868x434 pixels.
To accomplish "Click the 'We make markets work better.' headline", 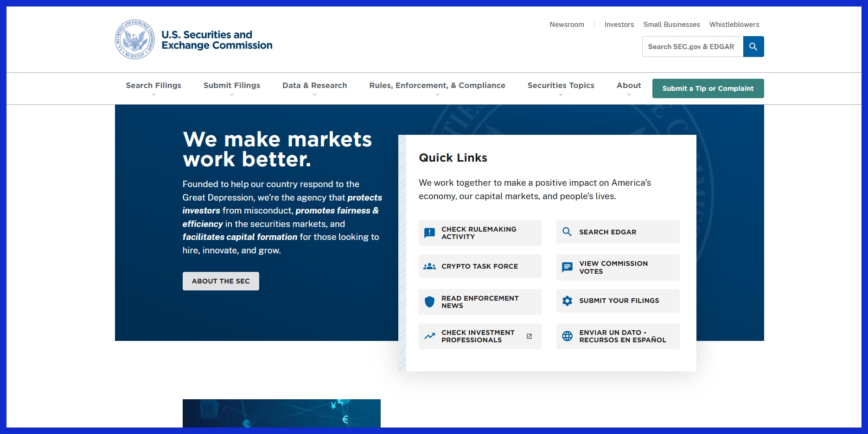I will [x=277, y=149].
